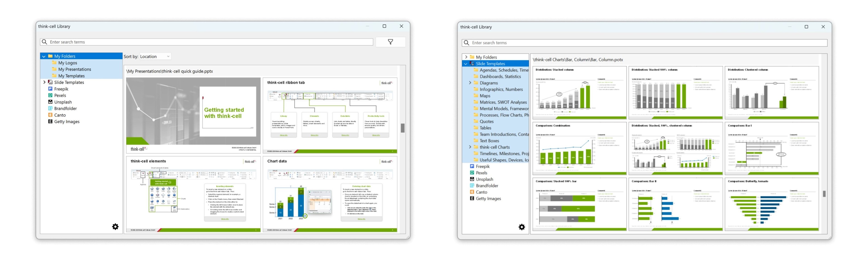Screen dimensions: 868x261
Task: Expand the Diagrams folder
Action: coord(470,83)
